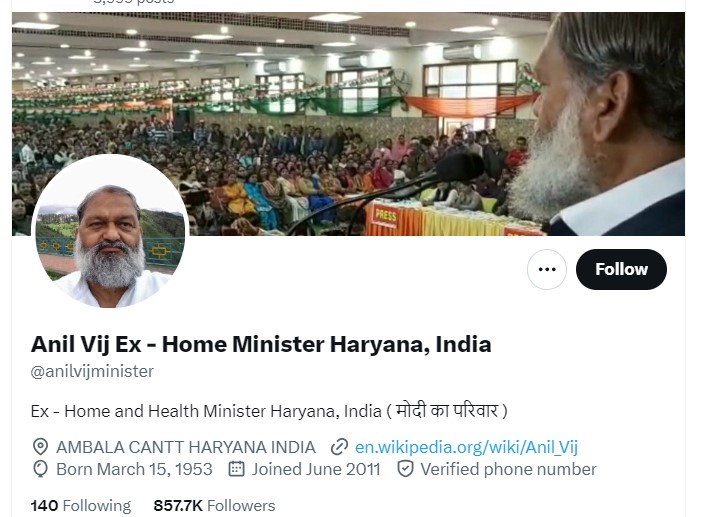Open the en.wikipedia.org/wiki/Anil_Vij link
The height and width of the screenshot is (517, 706).
tap(466, 447)
